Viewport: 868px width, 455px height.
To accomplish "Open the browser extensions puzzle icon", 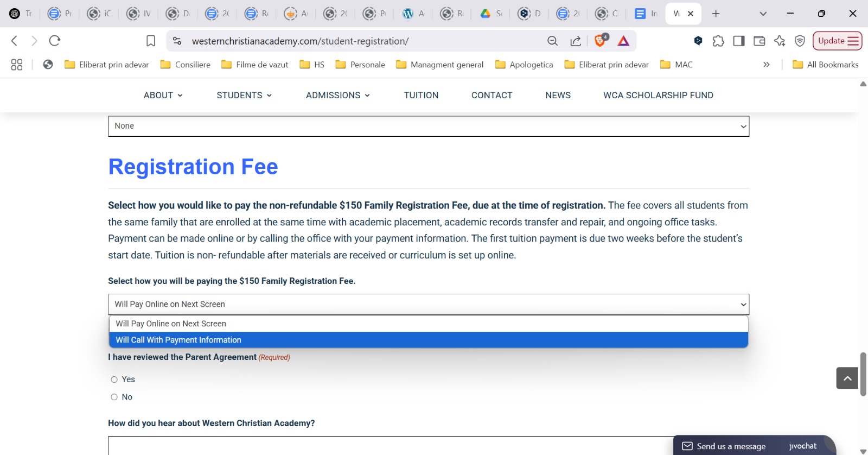I will point(718,41).
